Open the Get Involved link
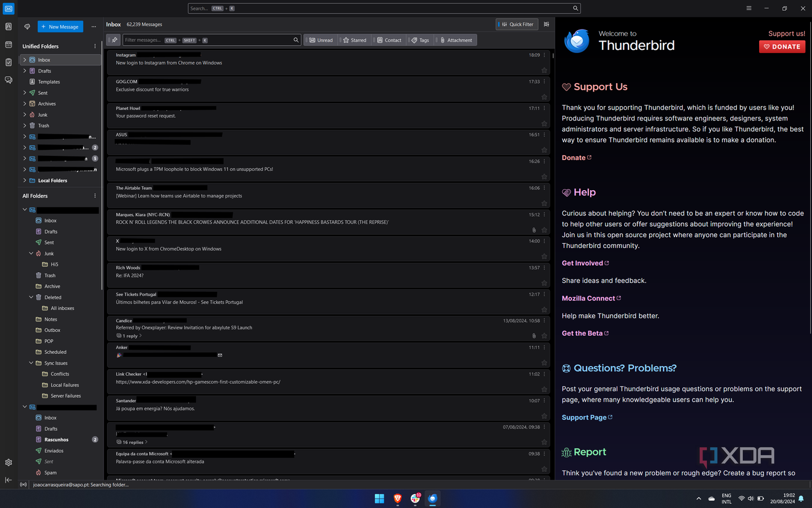 pos(585,263)
